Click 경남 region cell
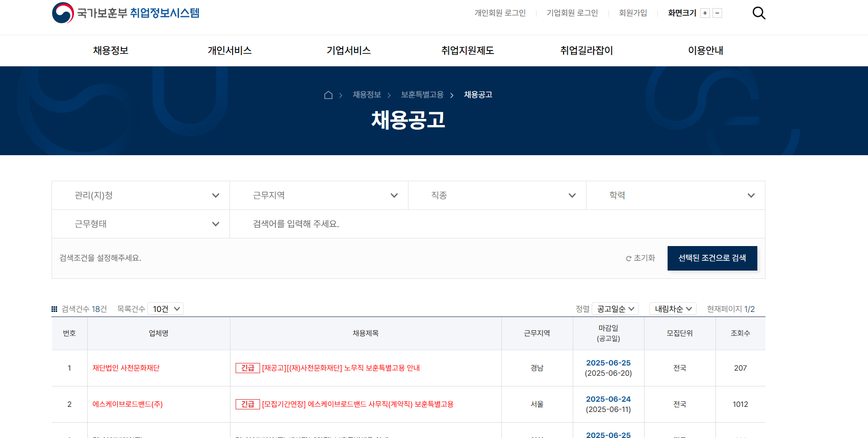This screenshot has height=438, width=868. [x=537, y=368]
